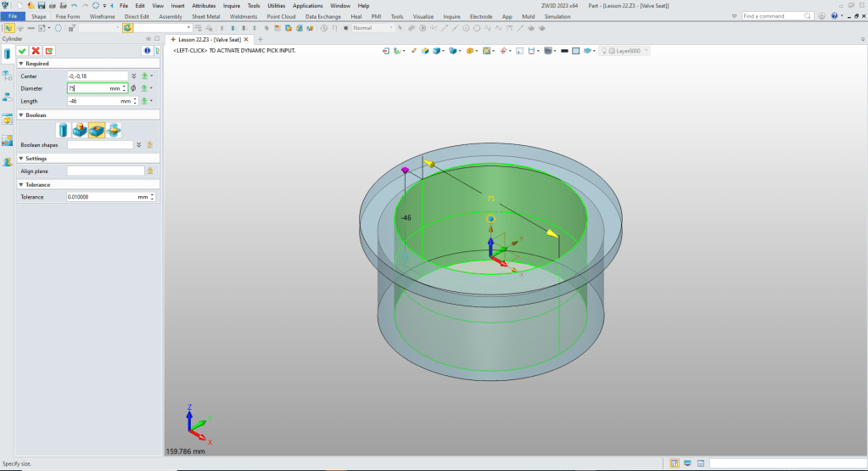
Task: Choose the Remove boolean operation icon
Action: 97,130
